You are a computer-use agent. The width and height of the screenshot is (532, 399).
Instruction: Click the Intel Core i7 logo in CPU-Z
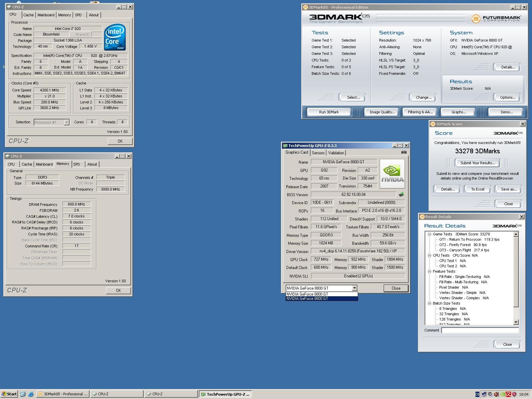115,37
